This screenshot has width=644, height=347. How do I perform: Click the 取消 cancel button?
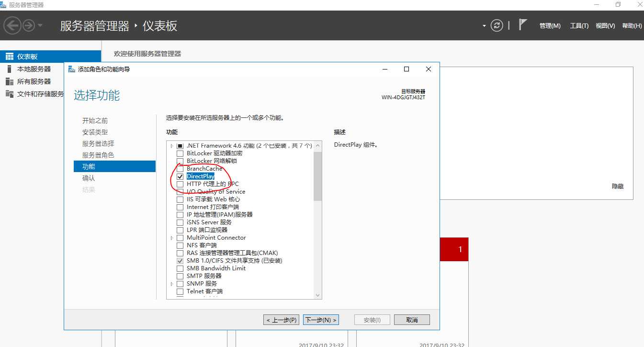[x=412, y=320]
